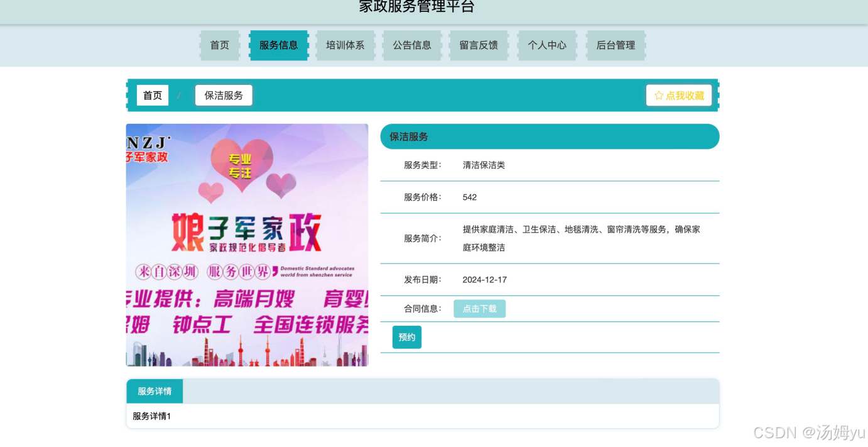Click the price value 542
Image resolution: width=868 pixels, height=447 pixels.
[470, 197]
